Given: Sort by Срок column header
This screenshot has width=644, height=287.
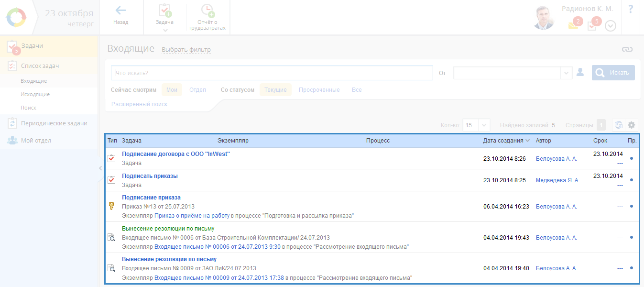Looking at the screenshot, I should pyautogui.click(x=600, y=141).
